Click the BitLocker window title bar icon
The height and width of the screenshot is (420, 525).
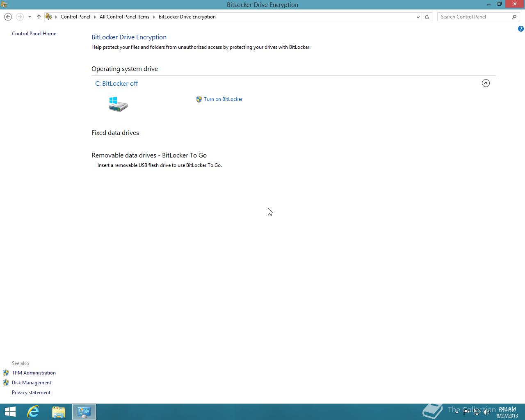tap(4, 5)
